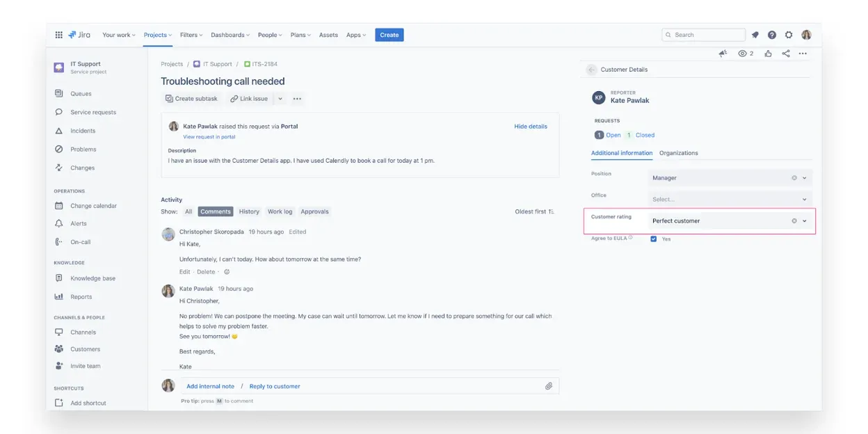Switch to the Organizations tab
This screenshot has height=434, width=868.
[x=678, y=152]
